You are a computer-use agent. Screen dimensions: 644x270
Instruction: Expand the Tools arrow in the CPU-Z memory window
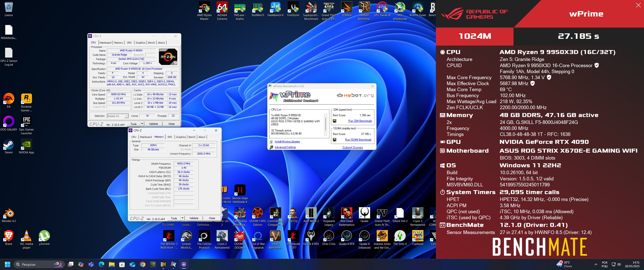pyautogui.click(x=183, y=218)
